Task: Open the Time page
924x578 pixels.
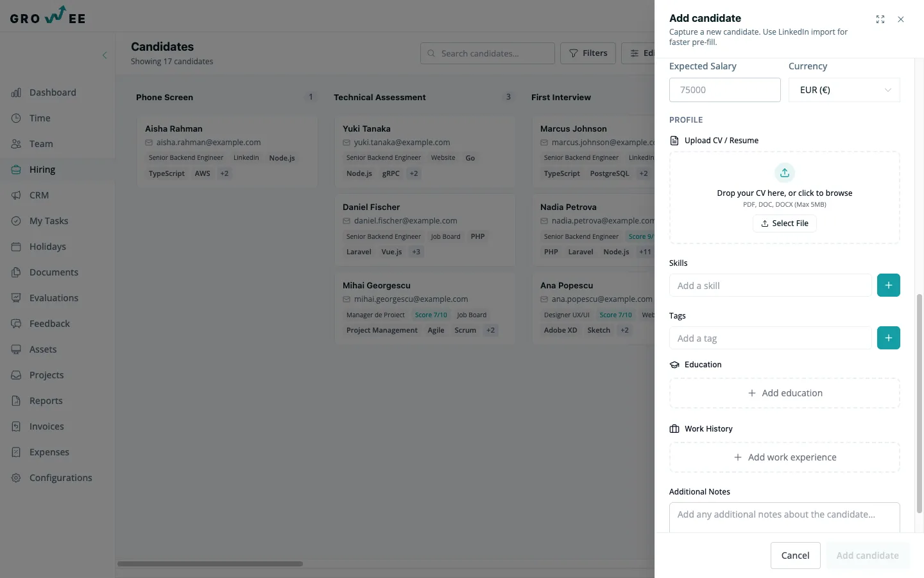Action: (40, 118)
